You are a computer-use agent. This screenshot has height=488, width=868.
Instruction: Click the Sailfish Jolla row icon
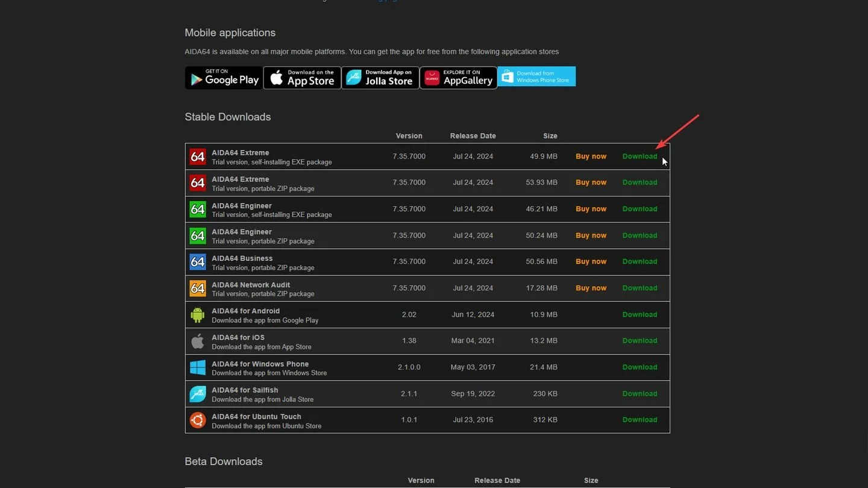tap(198, 394)
